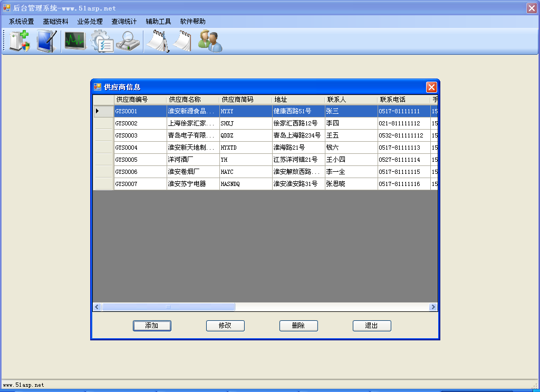The height and width of the screenshot is (392, 540).
Task: Select cell GYS0002
Action: coord(140,123)
